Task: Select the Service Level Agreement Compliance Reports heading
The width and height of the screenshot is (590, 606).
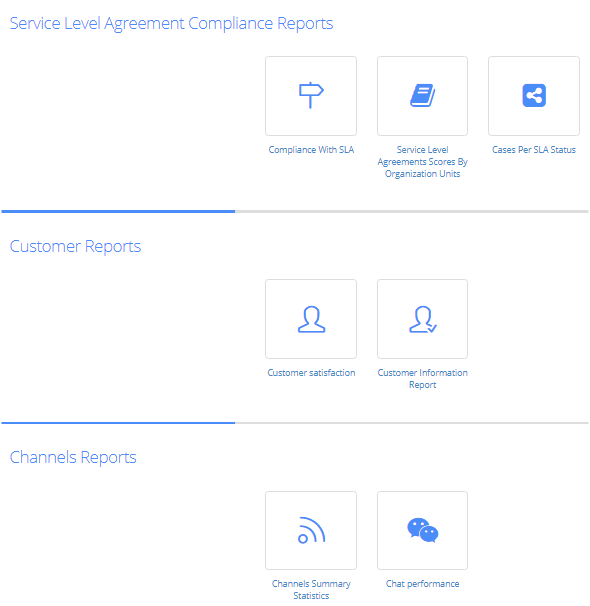Action: click(171, 24)
